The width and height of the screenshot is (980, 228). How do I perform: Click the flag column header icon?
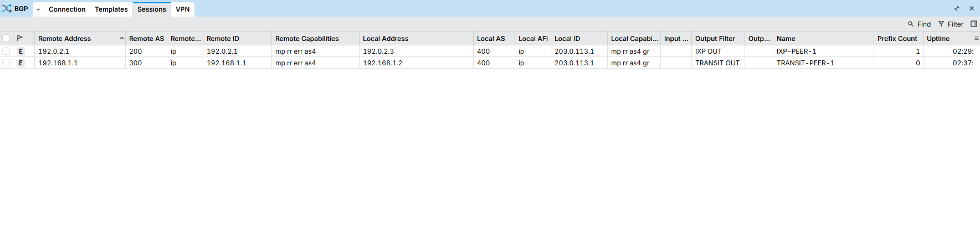coord(20,38)
